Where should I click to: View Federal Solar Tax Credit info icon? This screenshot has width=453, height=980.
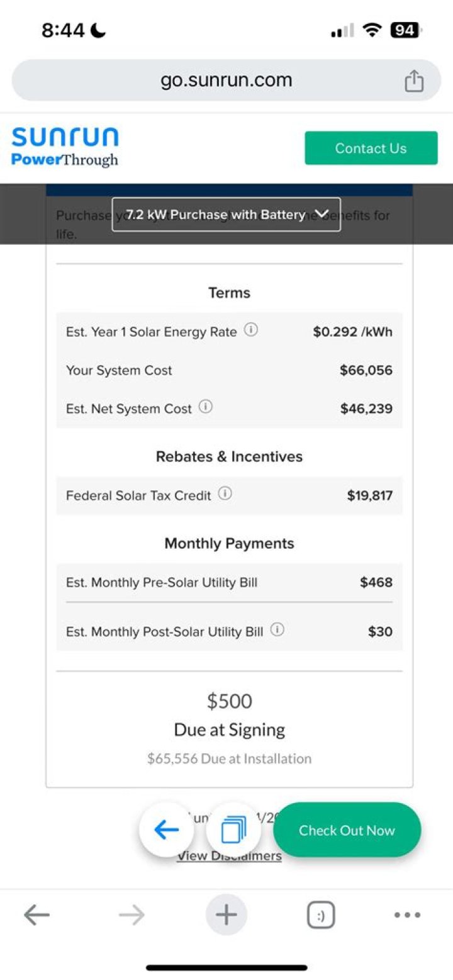coord(225,494)
